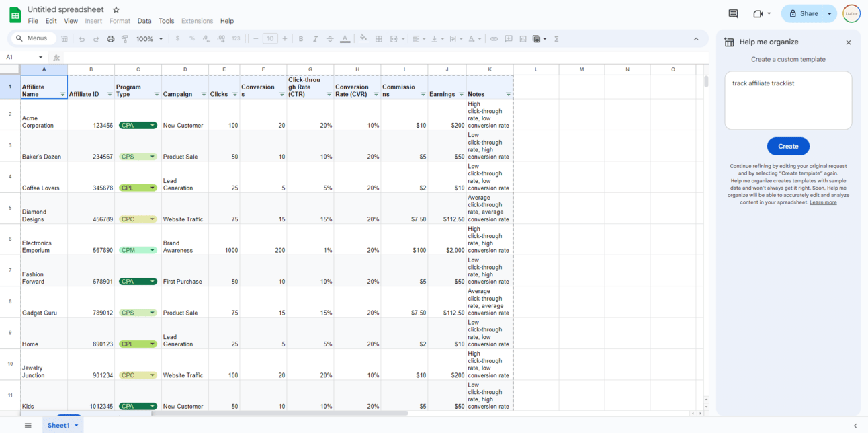Open CPA dropdown for Acme Corporation
This screenshot has height=433, width=868.
click(153, 126)
